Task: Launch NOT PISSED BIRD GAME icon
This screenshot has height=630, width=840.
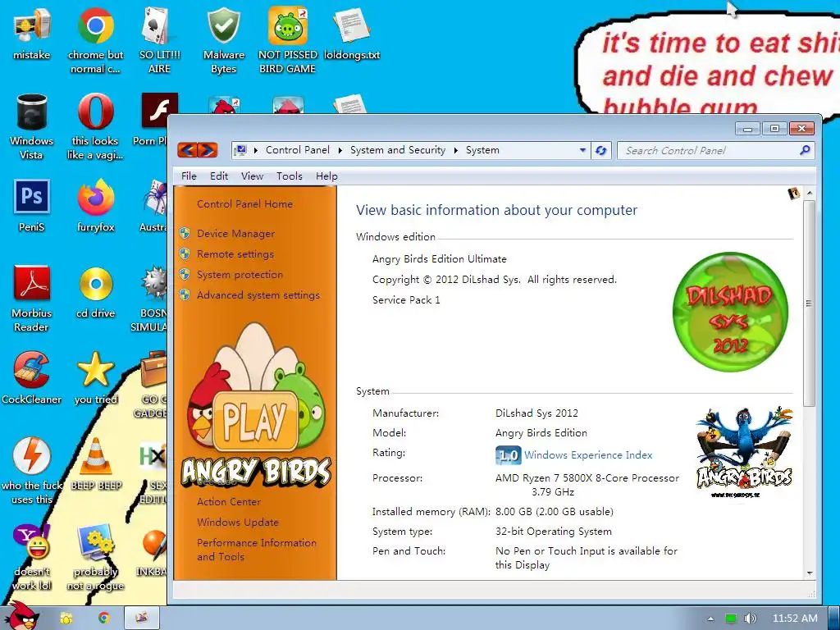Action: 288,41
